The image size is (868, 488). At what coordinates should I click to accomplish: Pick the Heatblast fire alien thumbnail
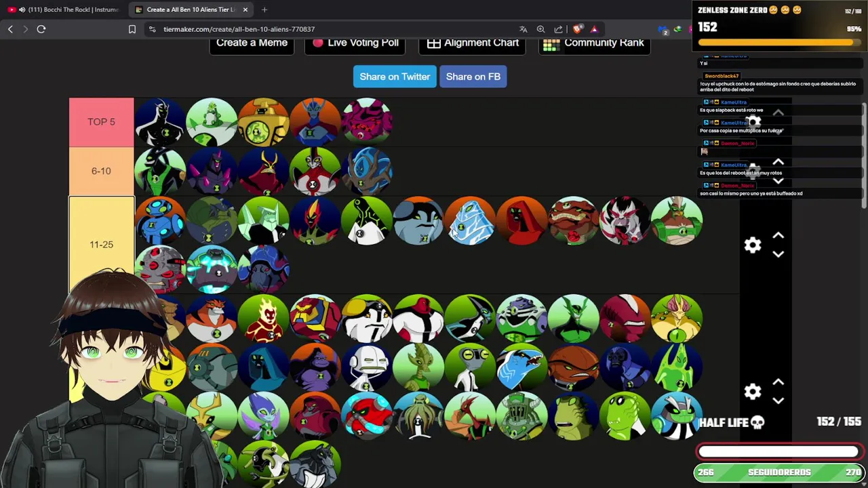point(263,318)
